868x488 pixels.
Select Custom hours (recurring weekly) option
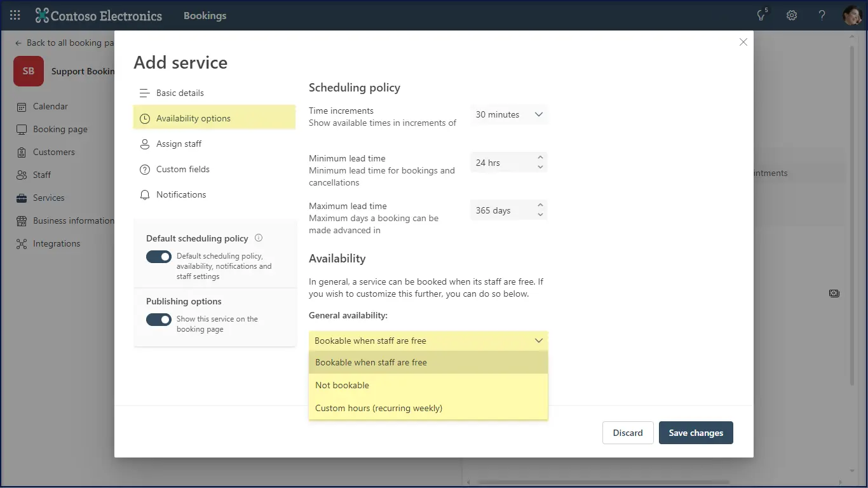point(379,408)
